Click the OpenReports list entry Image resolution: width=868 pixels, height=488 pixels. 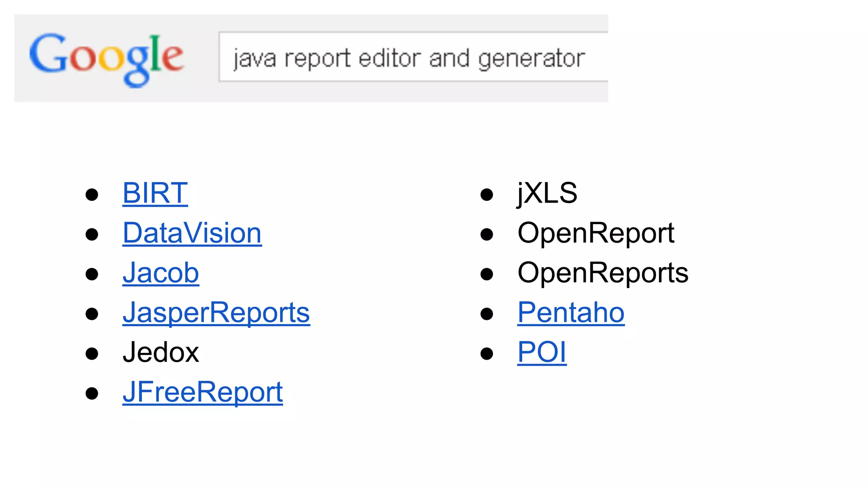point(603,273)
